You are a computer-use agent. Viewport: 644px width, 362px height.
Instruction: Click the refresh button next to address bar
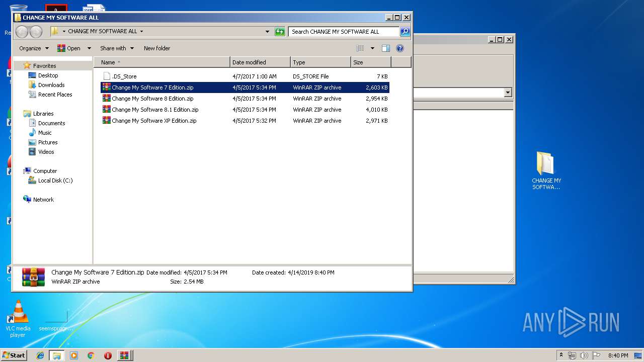280,31
